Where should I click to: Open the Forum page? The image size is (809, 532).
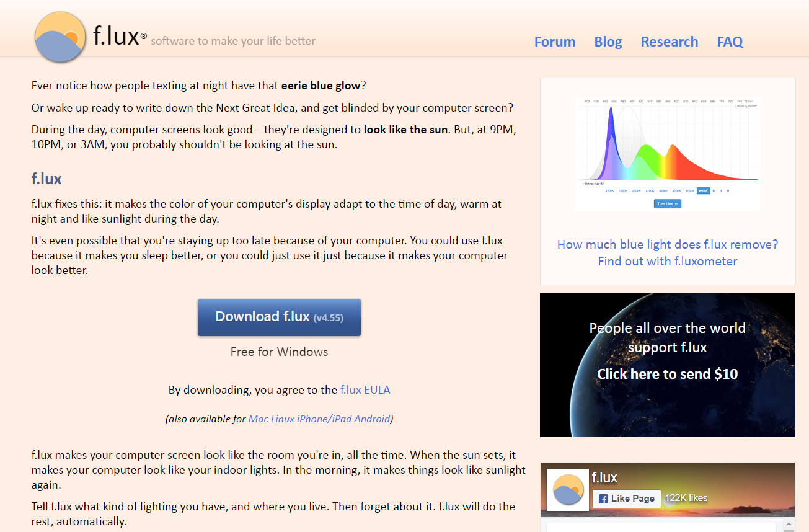click(x=555, y=42)
